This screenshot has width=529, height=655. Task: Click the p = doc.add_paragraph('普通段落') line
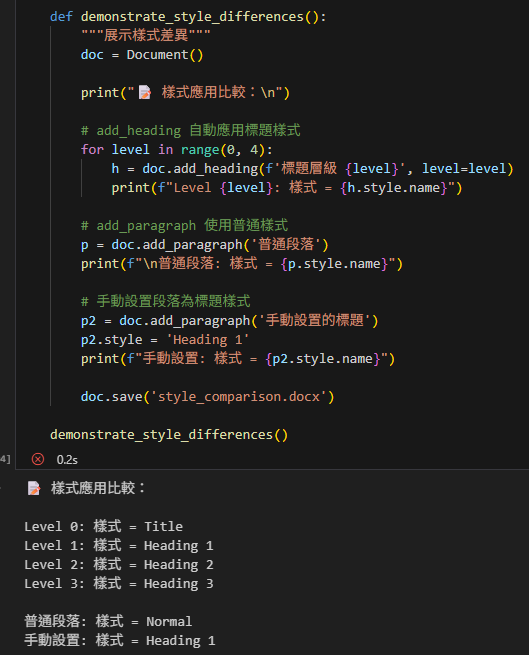(205, 244)
